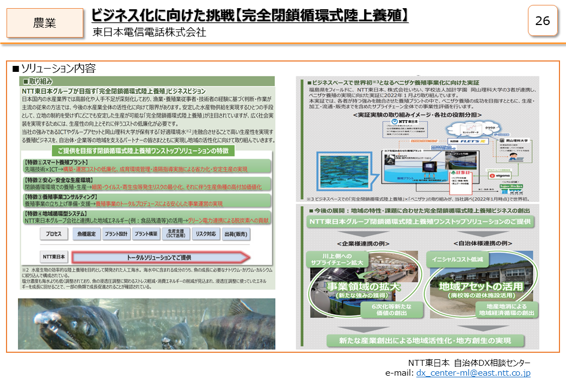Click the ICTを組み合わせた養殖プラント label

[403, 150]
